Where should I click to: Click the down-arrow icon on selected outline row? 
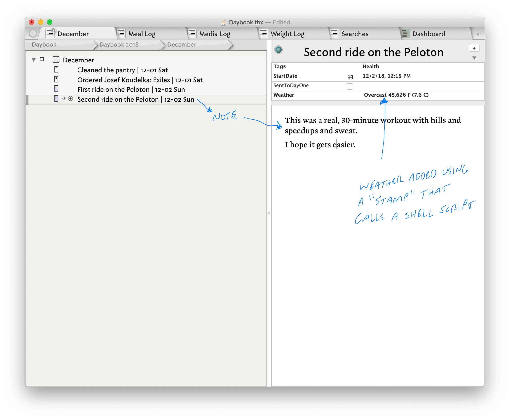(x=64, y=99)
